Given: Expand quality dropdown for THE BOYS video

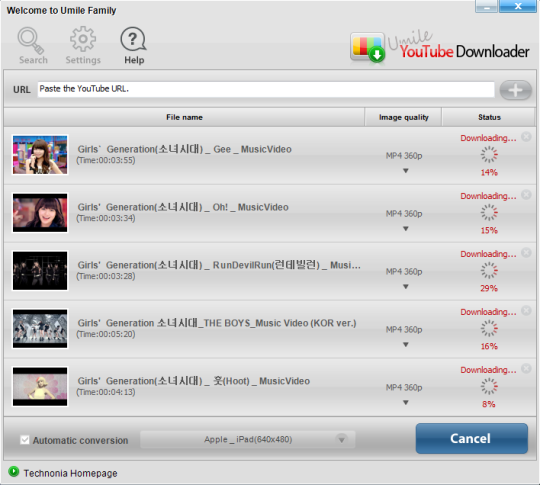Looking at the screenshot, I should click(x=406, y=344).
